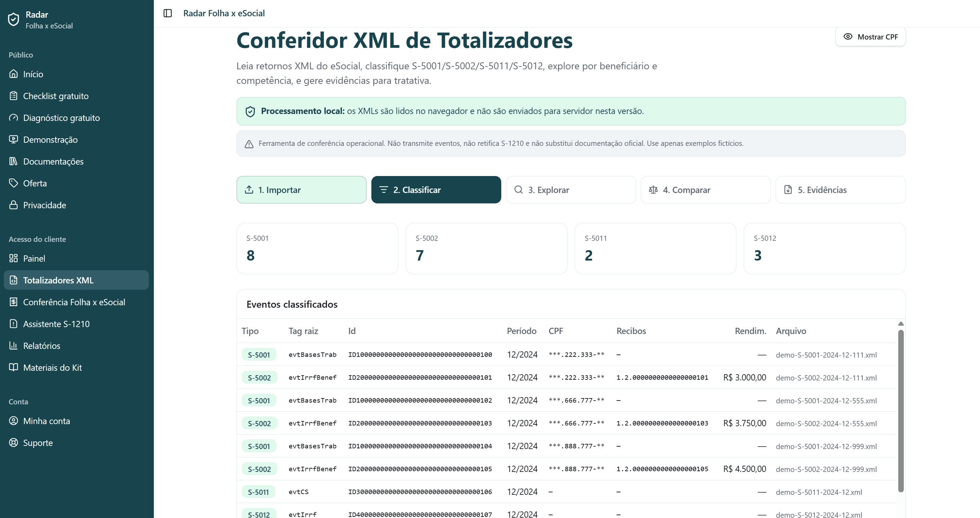Screen dimensions: 980x518
Task: Open Início in the sidebar
Action: (76, 74)
